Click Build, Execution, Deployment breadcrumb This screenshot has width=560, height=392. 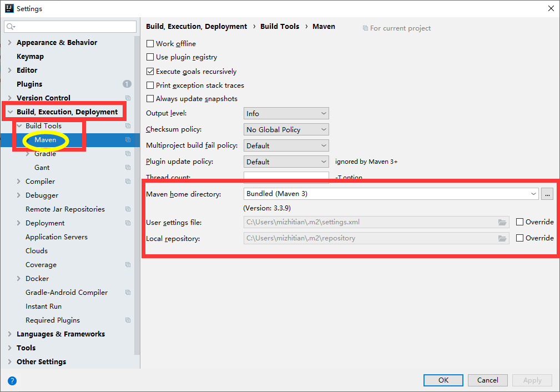pyautogui.click(x=196, y=27)
